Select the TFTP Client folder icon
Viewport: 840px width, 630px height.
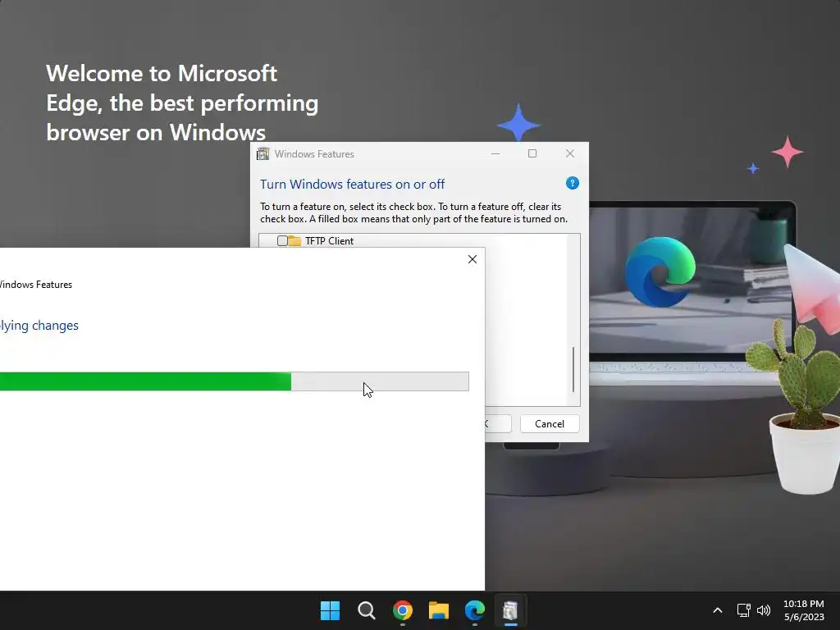294,241
